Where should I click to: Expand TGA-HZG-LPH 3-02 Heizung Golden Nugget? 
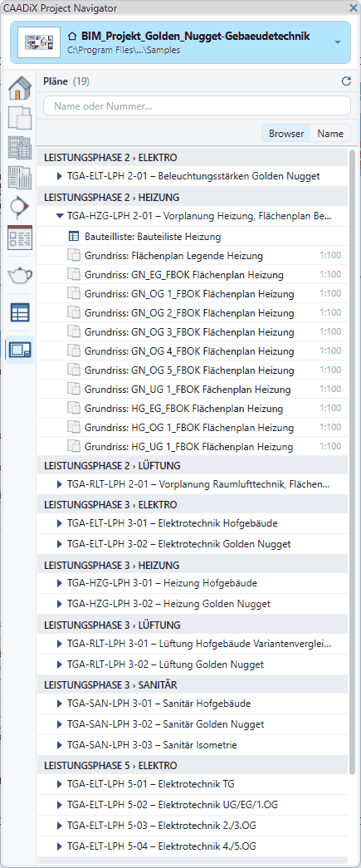(61, 603)
